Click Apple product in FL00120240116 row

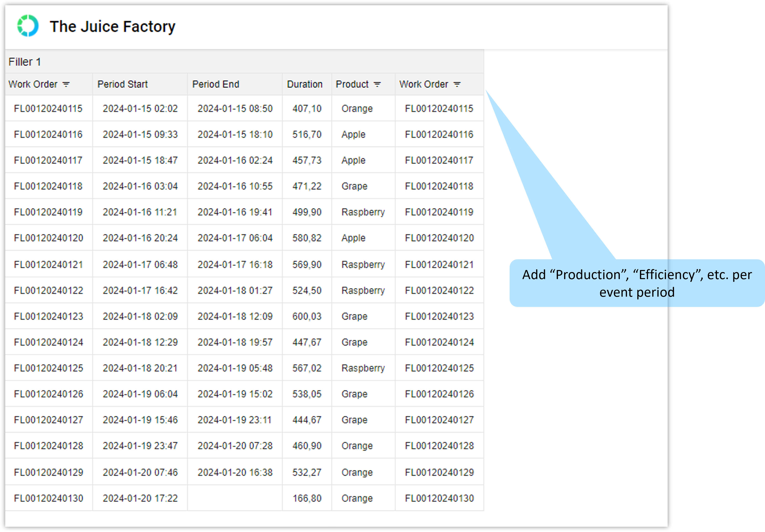click(353, 135)
